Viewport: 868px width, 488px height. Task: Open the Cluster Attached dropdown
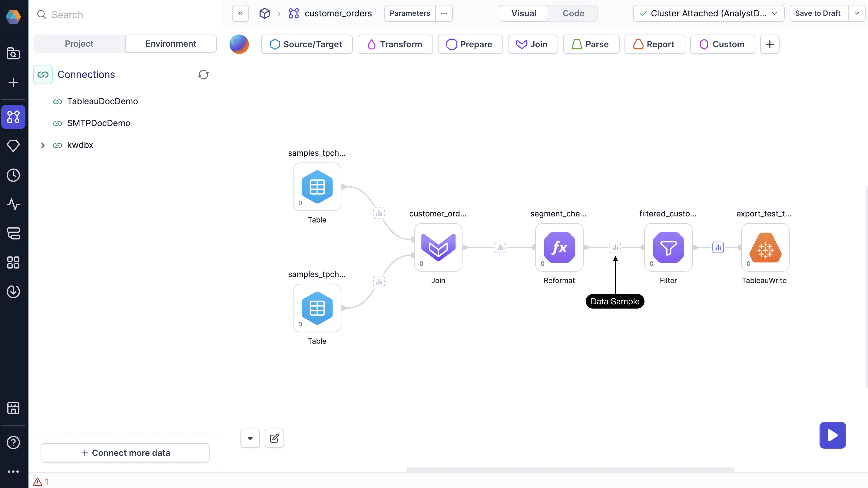(707, 13)
